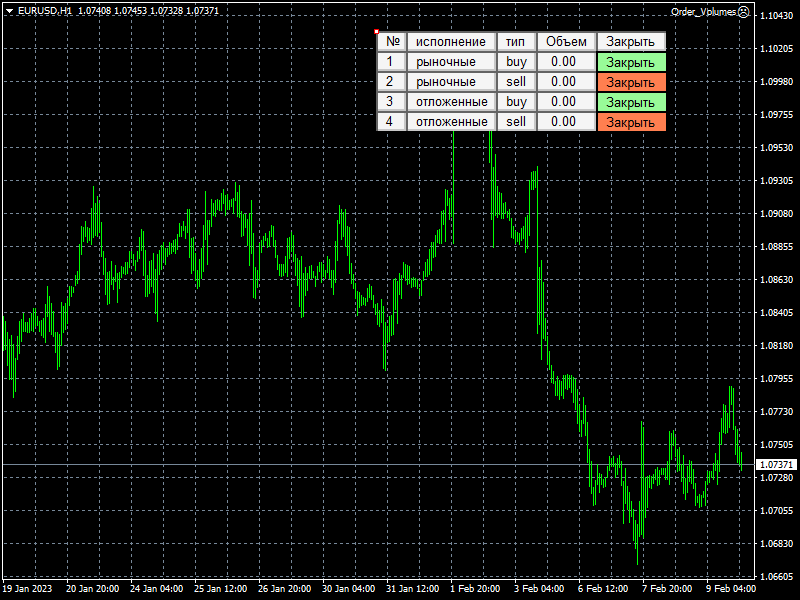
Task: Click the sell type cell in row 4
Action: [x=516, y=121]
